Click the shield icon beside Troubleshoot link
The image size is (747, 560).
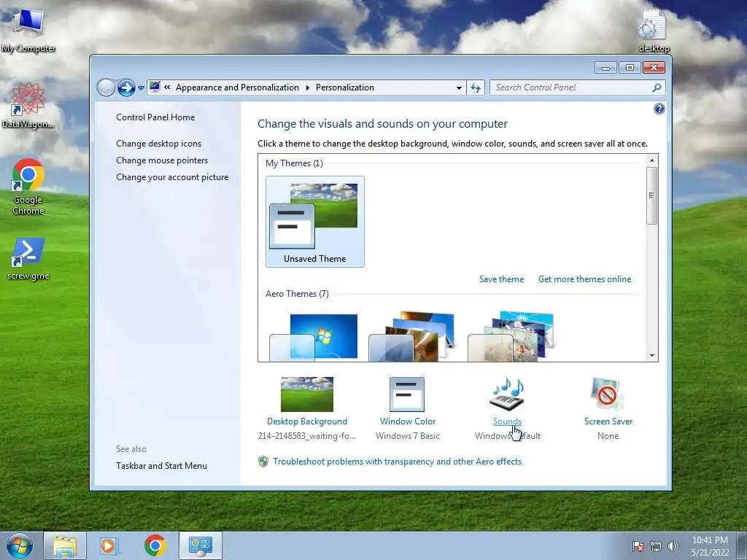pyautogui.click(x=263, y=462)
